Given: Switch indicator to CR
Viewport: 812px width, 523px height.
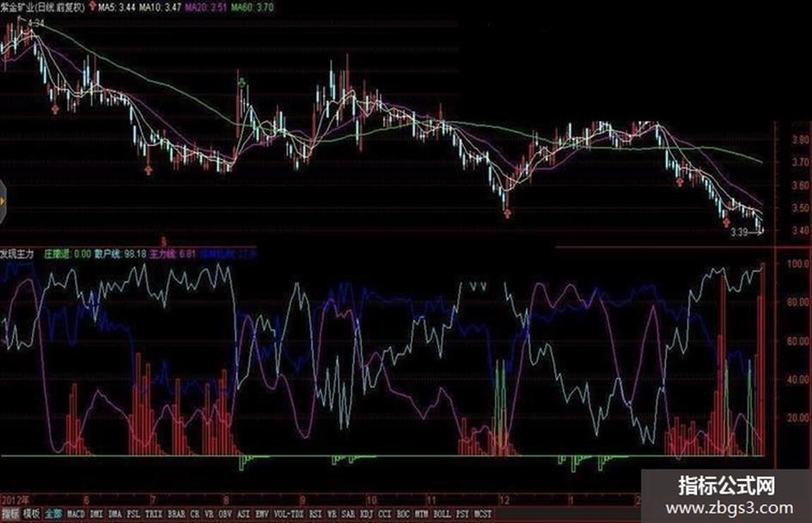Looking at the screenshot, I should tap(195, 514).
